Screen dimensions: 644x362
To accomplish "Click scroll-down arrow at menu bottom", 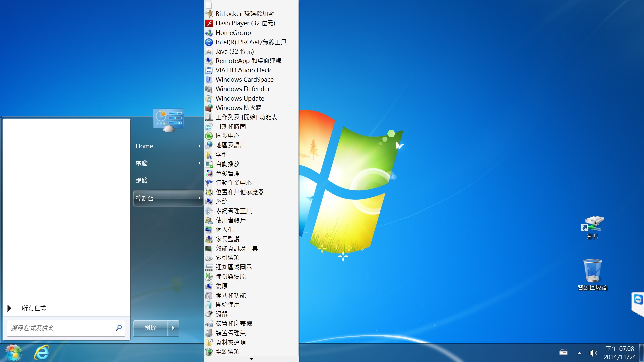I will coord(251,359).
